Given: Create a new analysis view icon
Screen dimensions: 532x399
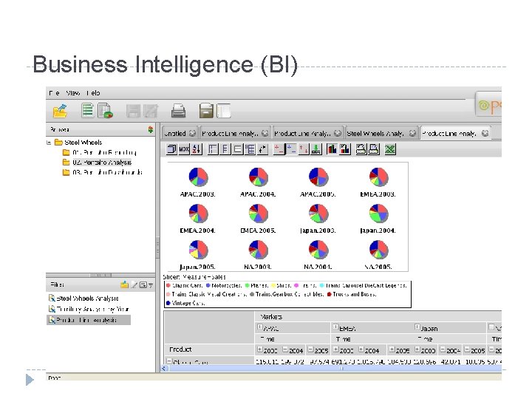Looking at the screenshot, I should click(x=105, y=111).
